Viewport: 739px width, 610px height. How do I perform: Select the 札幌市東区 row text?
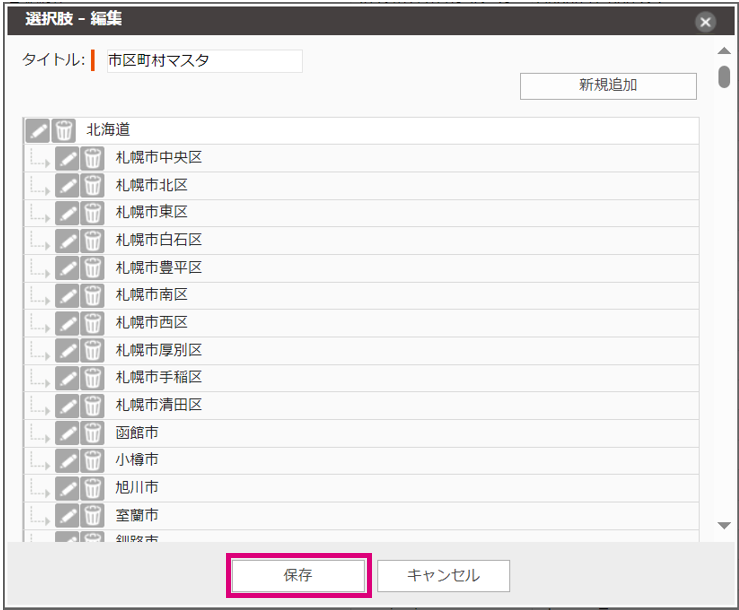(x=151, y=212)
